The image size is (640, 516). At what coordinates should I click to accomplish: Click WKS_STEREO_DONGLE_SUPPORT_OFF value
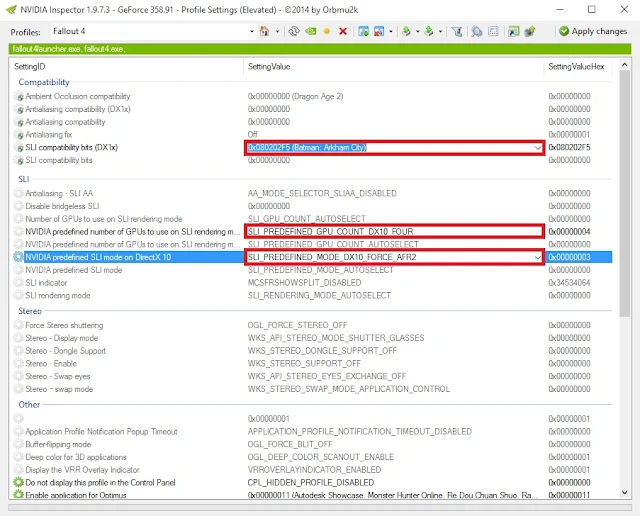click(x=322, y=351)
